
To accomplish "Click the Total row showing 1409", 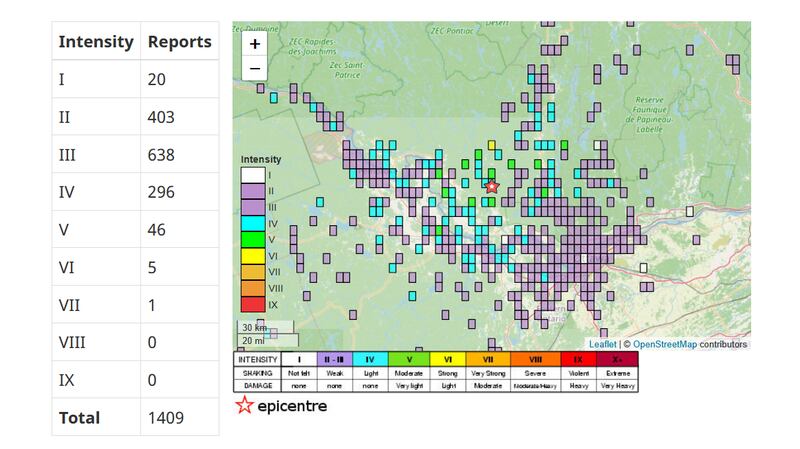I will [135, 417].
